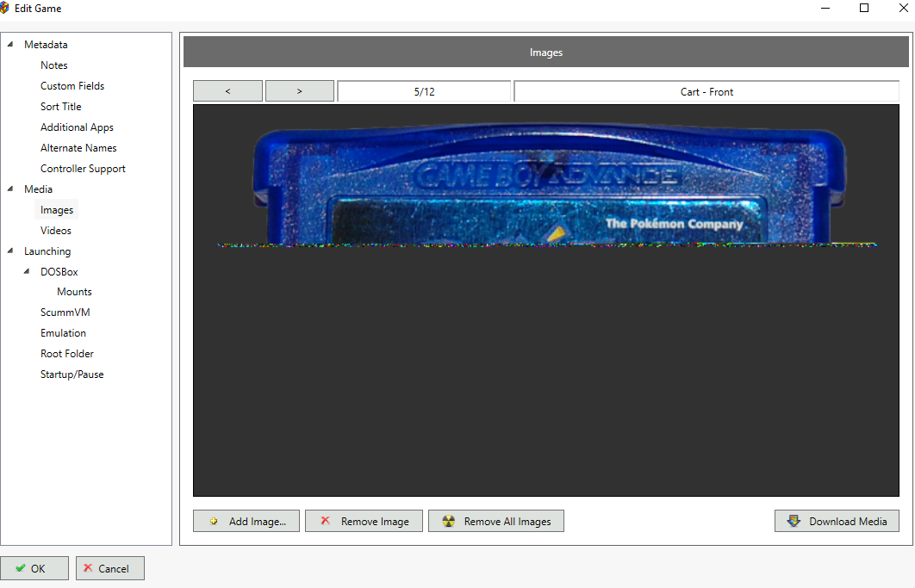Maximize the Edit Game window
Image resolution: width=915 pixels, height=588 pixels.
pyautogui.click(x=864, y=8)
